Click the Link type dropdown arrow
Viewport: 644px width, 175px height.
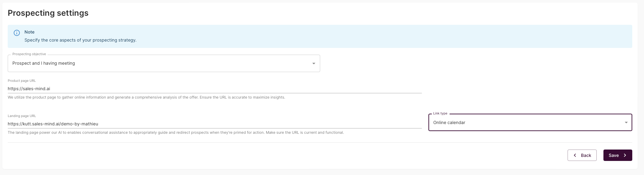pos(626,123)
